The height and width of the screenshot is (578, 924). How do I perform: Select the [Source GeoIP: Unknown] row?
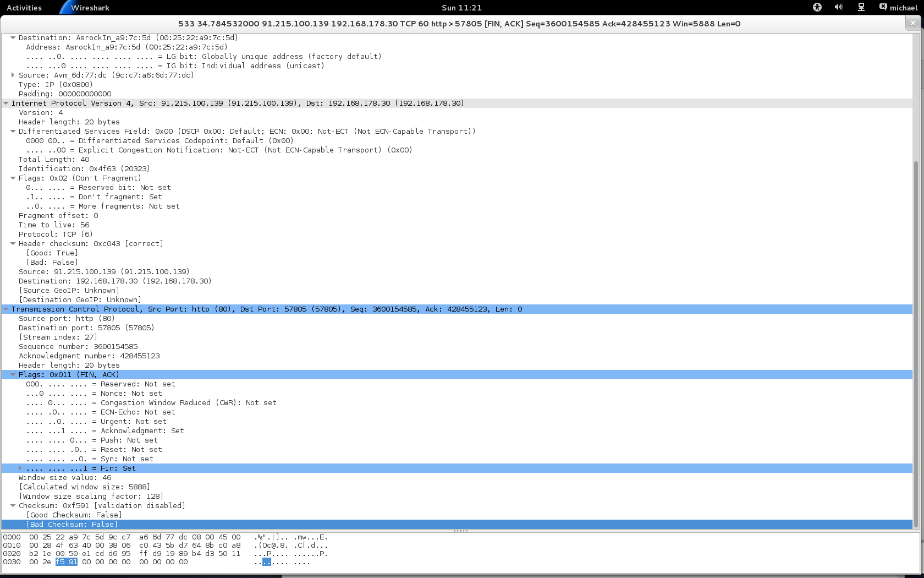click(x=457, y=291)
